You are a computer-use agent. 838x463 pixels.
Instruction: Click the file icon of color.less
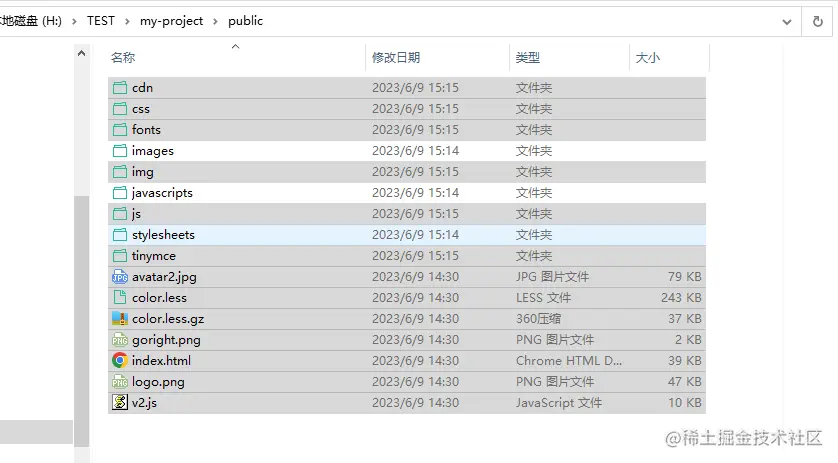120,298
